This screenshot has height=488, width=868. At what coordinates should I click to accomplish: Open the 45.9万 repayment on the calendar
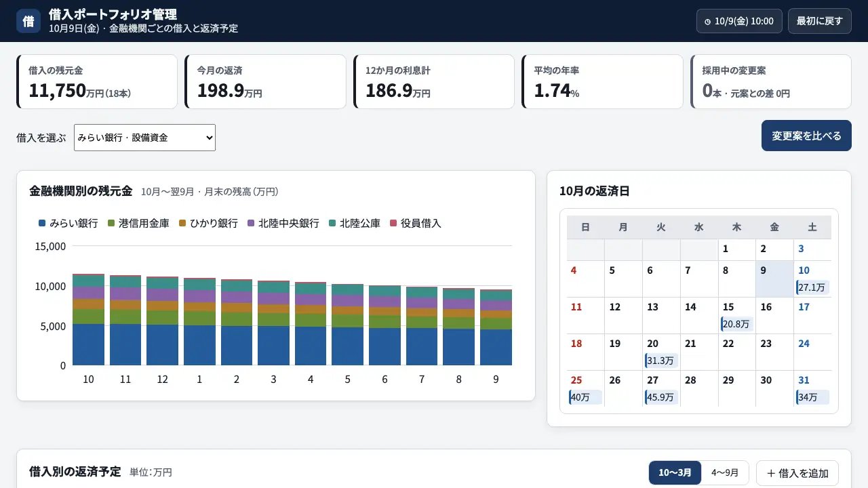[x=660, y=397]
